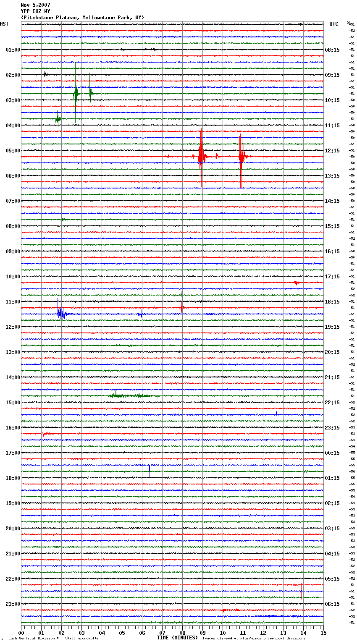Select the '01:00' MST time label
This screenshot has height=644, width=357.
13,50
